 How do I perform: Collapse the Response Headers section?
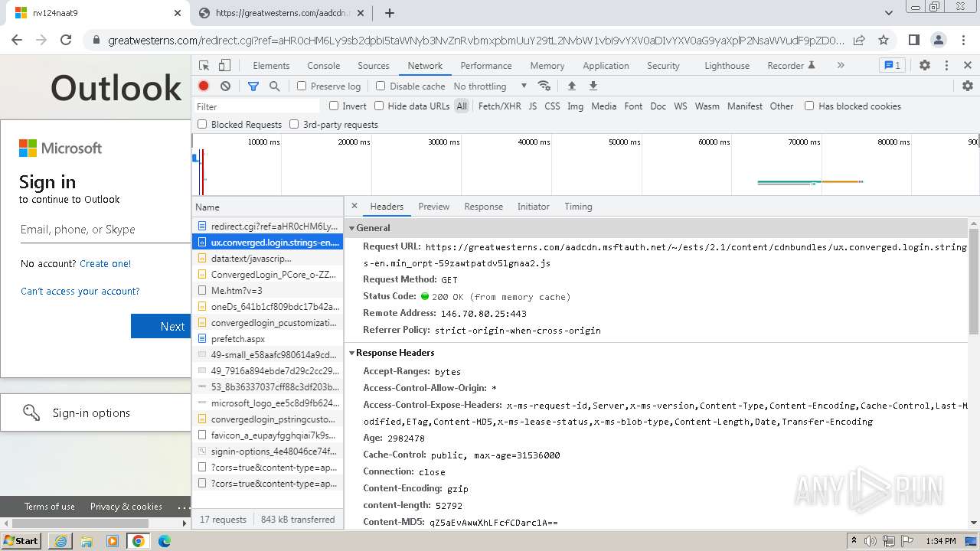click(352, 353)
